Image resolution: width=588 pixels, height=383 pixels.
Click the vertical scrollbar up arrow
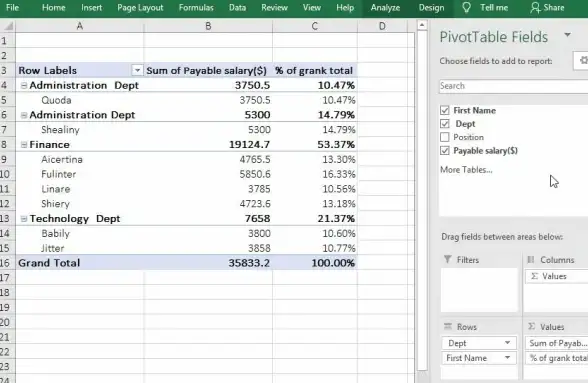coord(422,26)
